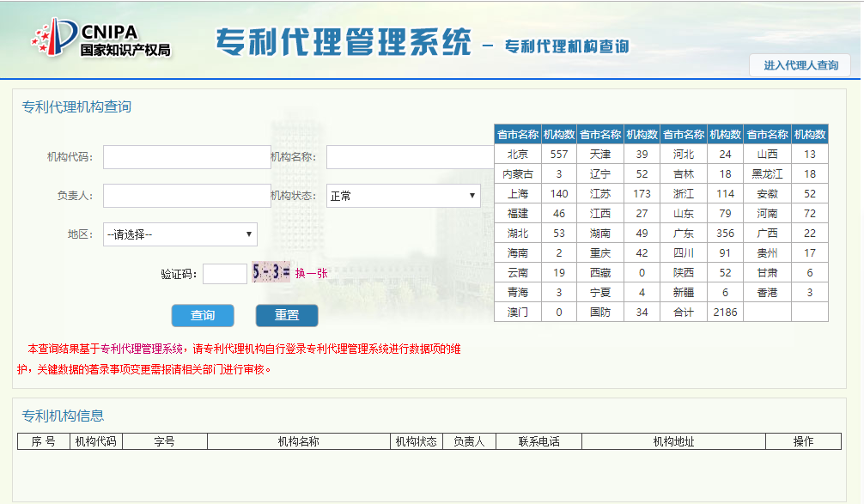Select Shanghai count 140 in table

pos(561,193)
